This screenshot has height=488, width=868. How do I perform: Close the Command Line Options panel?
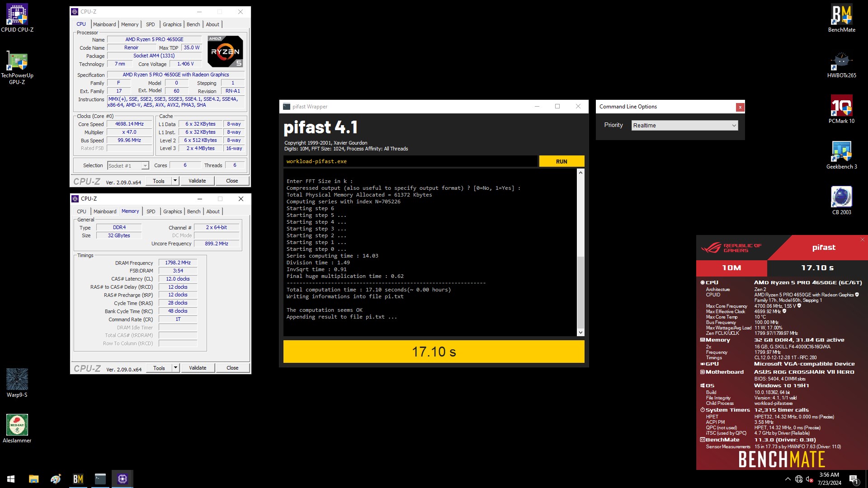point(740,107)
